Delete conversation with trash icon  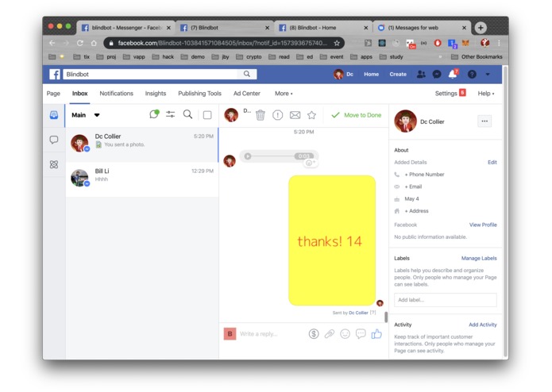click(261, 115)
